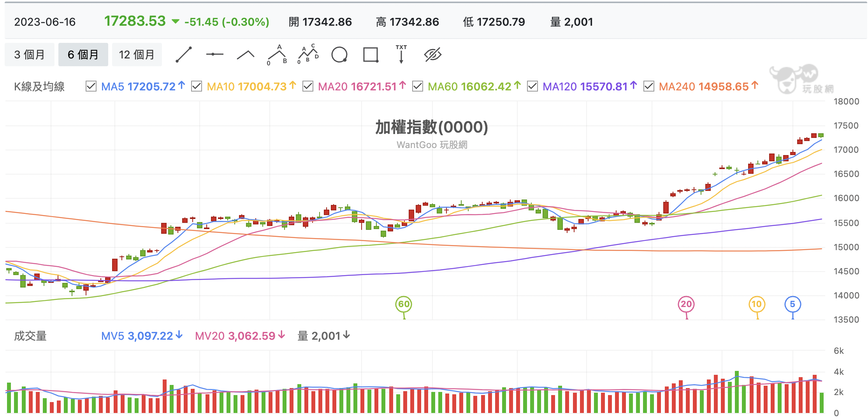This screenshot has height=420, width=868.
Task: Click the MA60 16062.42 value label
Action: 474,86
